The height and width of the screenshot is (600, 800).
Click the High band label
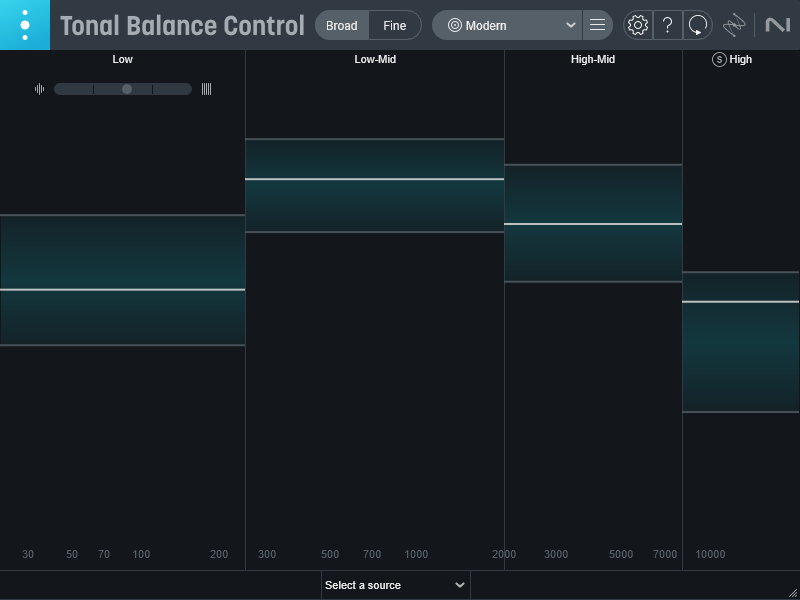point(740,59)
